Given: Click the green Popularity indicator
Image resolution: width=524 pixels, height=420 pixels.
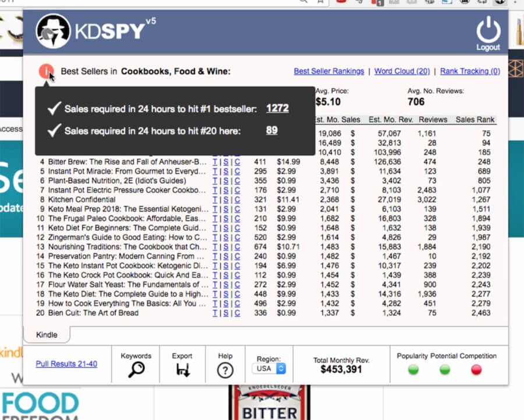Looking at the screenshot, I should click(x=413, y=369).
